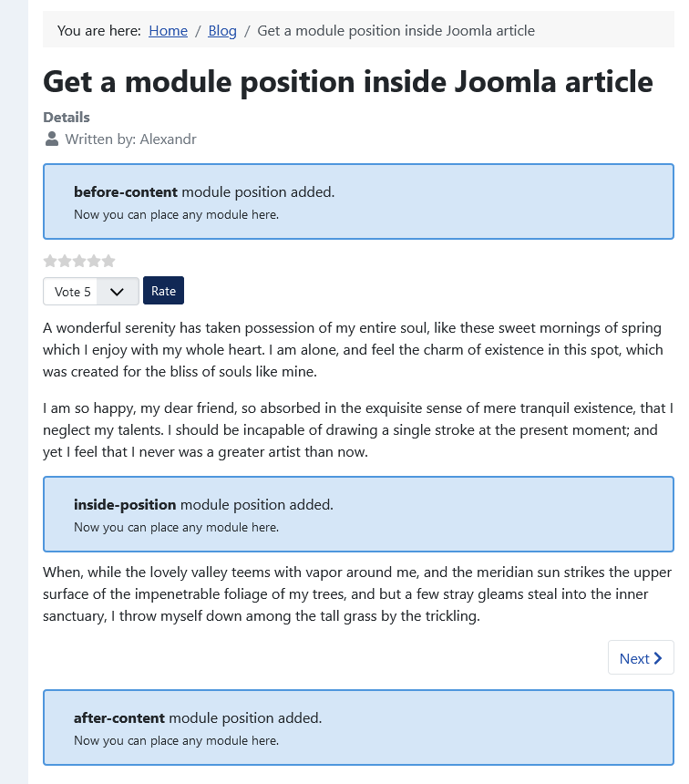The image size is (689, 784).
Task: Click the inside-position module box
Action: (358, 514)
